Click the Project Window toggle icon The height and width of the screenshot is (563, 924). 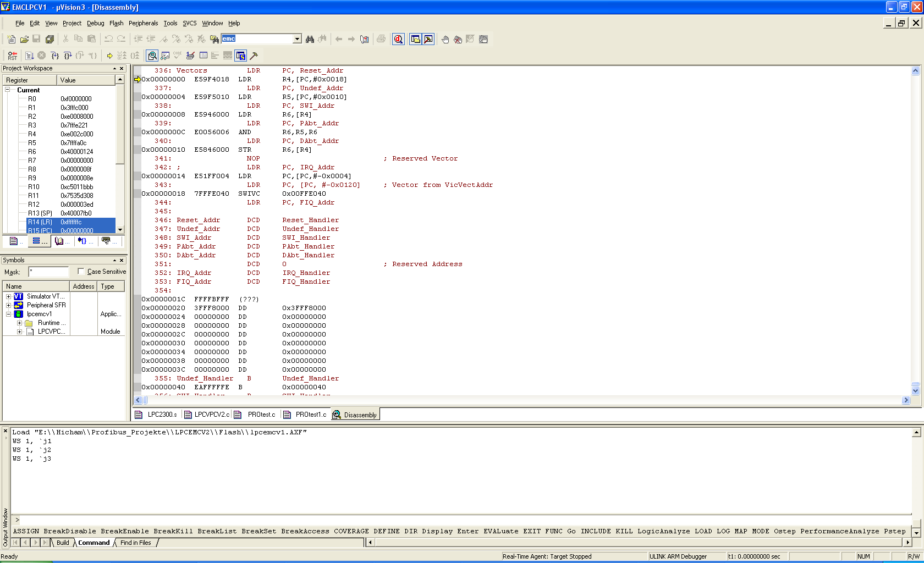pos(416,39)
